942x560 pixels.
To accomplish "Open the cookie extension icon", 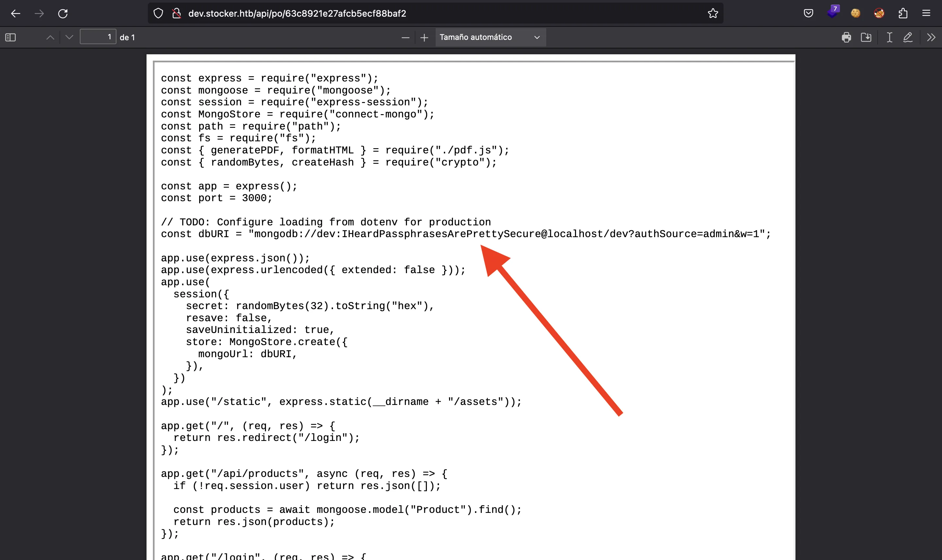I will (856, 14).
